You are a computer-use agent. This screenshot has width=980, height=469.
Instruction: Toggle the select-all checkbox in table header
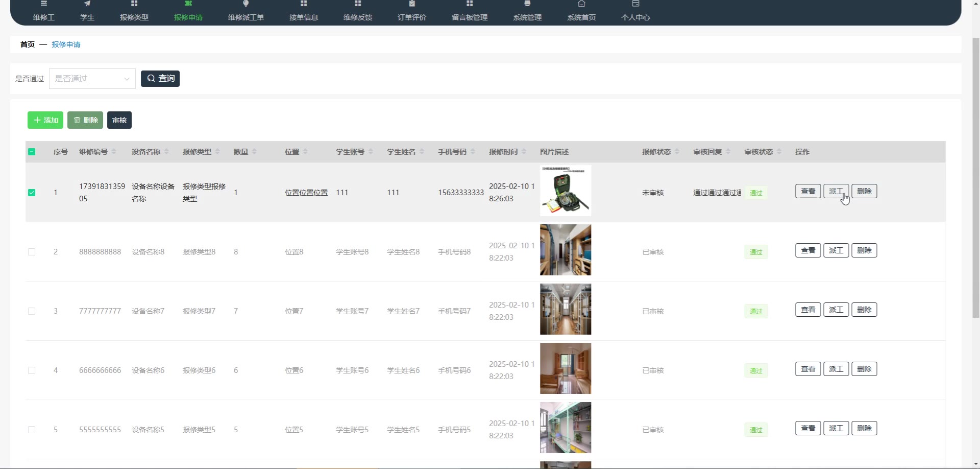[x=32, y=152]
